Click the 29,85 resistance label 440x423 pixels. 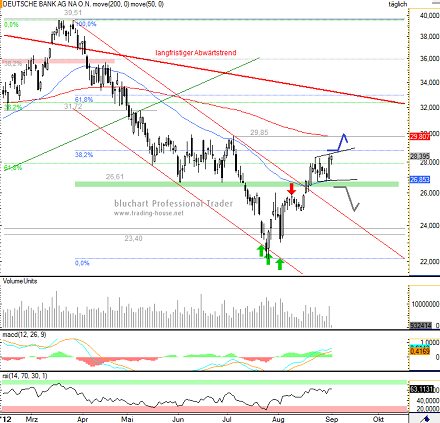coord(259,132)
